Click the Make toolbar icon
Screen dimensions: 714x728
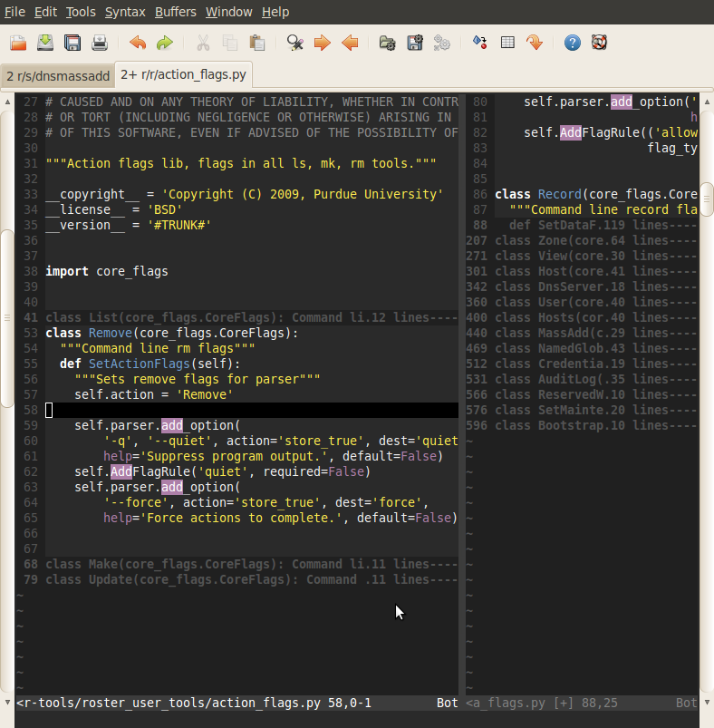click(480, 43)
